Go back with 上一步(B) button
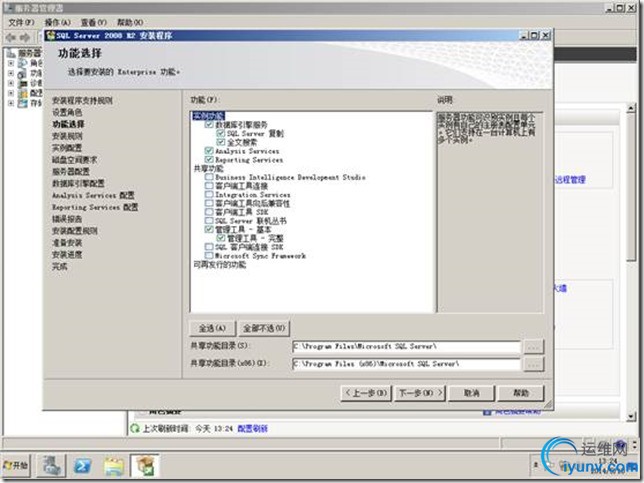 coord(366,393)
